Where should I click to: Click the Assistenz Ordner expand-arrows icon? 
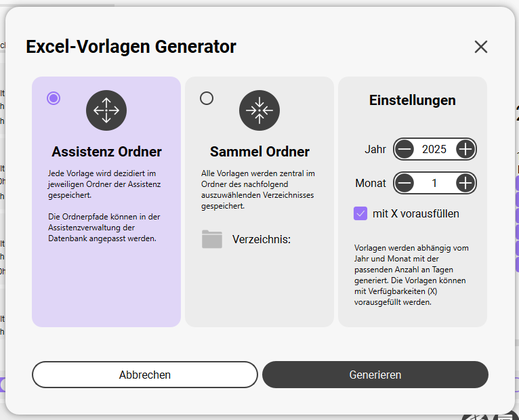click(x=106, y=110)
